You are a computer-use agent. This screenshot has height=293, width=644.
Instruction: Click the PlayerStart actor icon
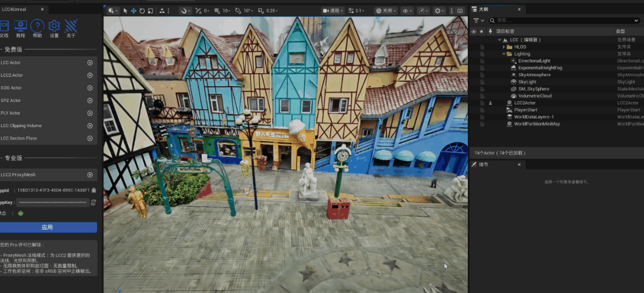509,110
